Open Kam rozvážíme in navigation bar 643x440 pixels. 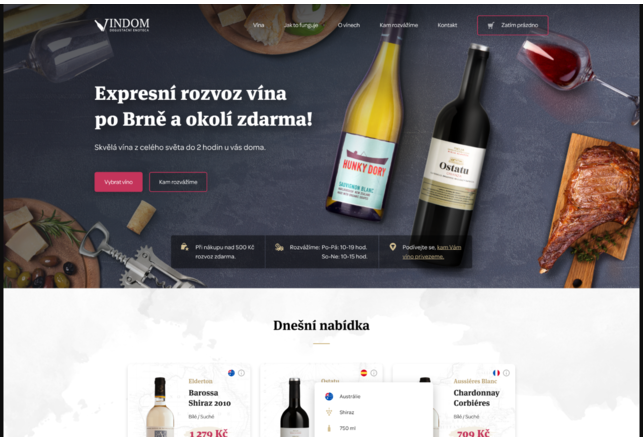click(x=399, y=25)
